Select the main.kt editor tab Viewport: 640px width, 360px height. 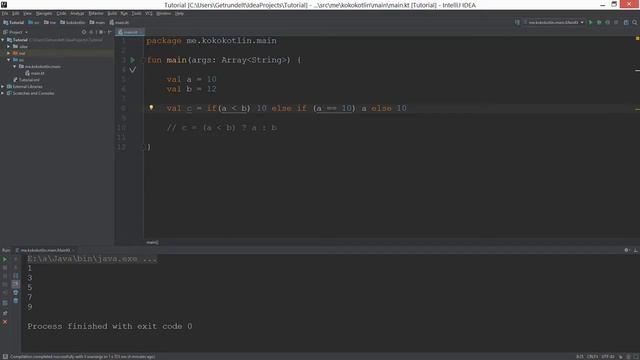click(130, 32)
